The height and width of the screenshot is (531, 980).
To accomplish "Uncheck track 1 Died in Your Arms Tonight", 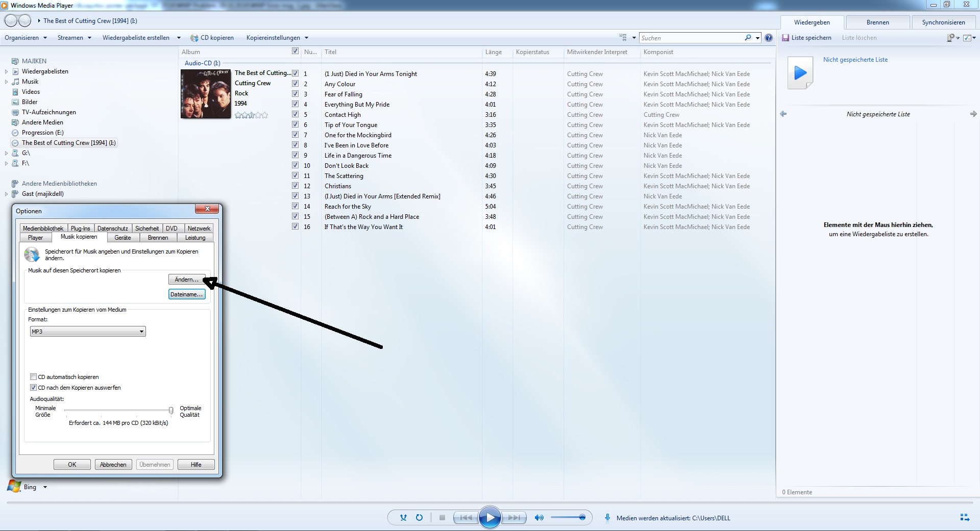I will [295, 73].
